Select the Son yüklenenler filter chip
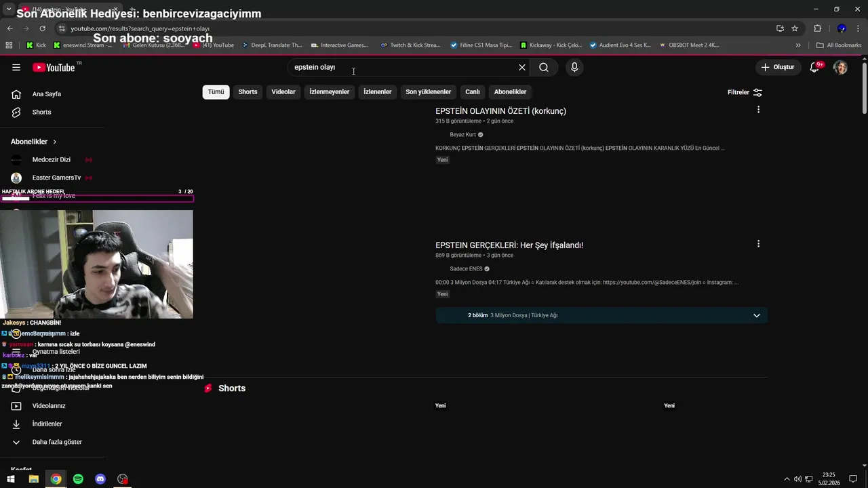This screenshot has width=868, height=488. 428,91
